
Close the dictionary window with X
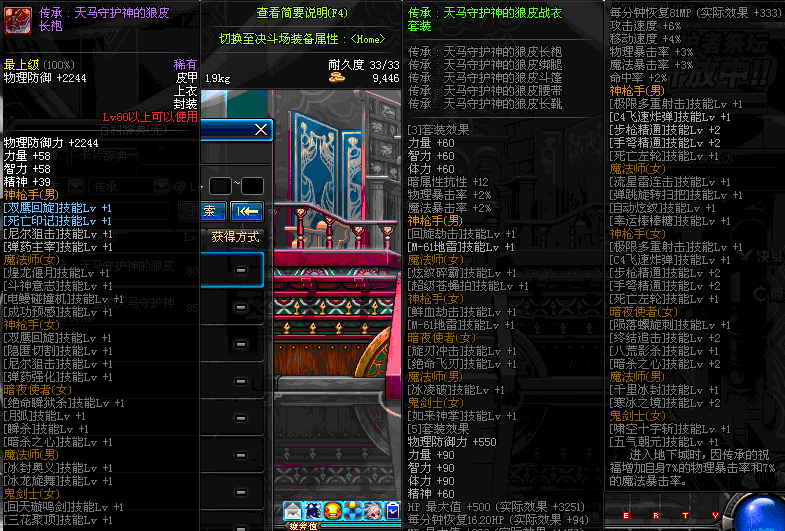tap(261, 130)
